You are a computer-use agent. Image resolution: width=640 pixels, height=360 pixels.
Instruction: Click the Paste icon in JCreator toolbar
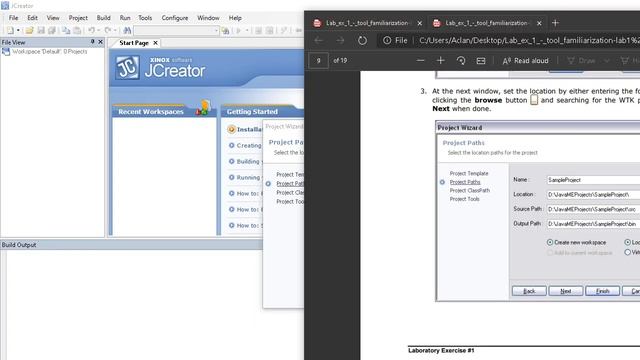point(77,31)
